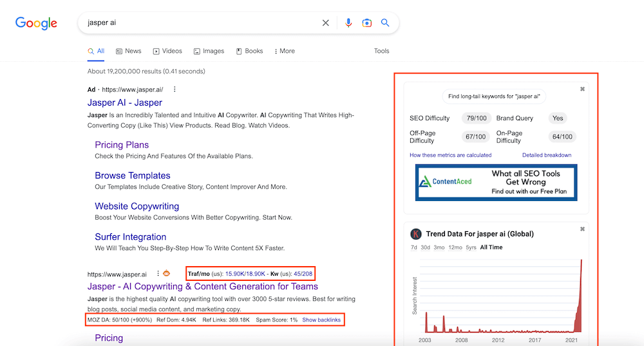The width and height of the screenshot is (644, 346).
Task: Open the Surfer Integration sitelink
Action: [131, 237]
